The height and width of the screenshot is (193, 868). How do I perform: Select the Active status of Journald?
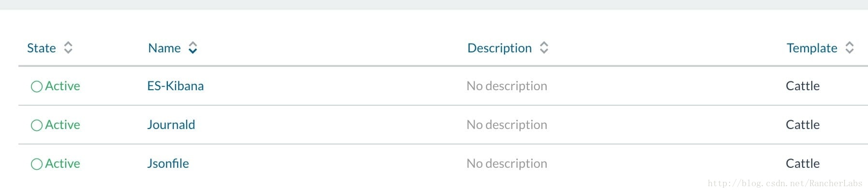point(62,125)
